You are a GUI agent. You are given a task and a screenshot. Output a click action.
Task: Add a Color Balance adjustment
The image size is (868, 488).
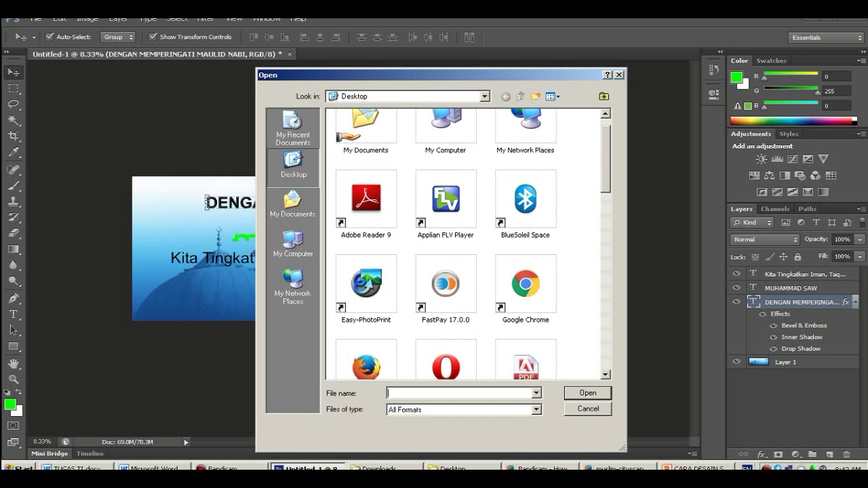(769, 176)
